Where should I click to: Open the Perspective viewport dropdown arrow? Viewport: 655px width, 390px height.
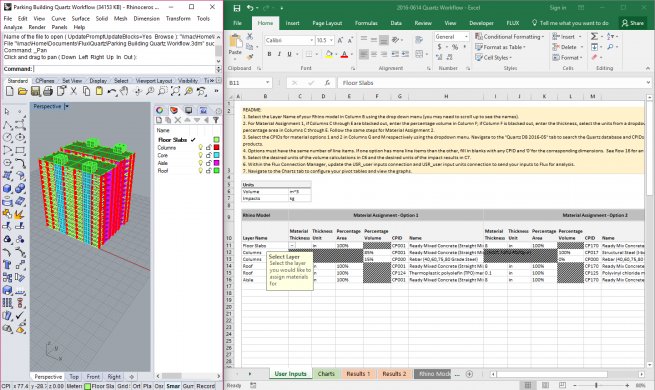click(67, 106)
